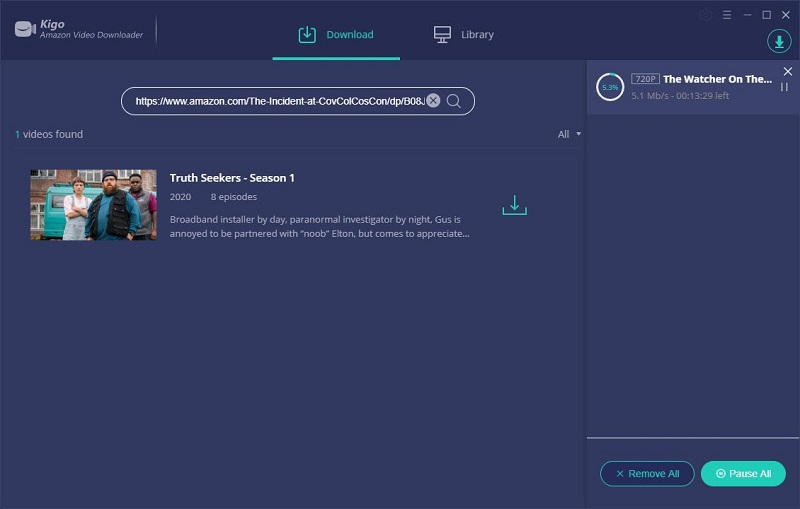Open the hamburger menu
This screenshot has width=800, height=509.
[x=727, y=15]
